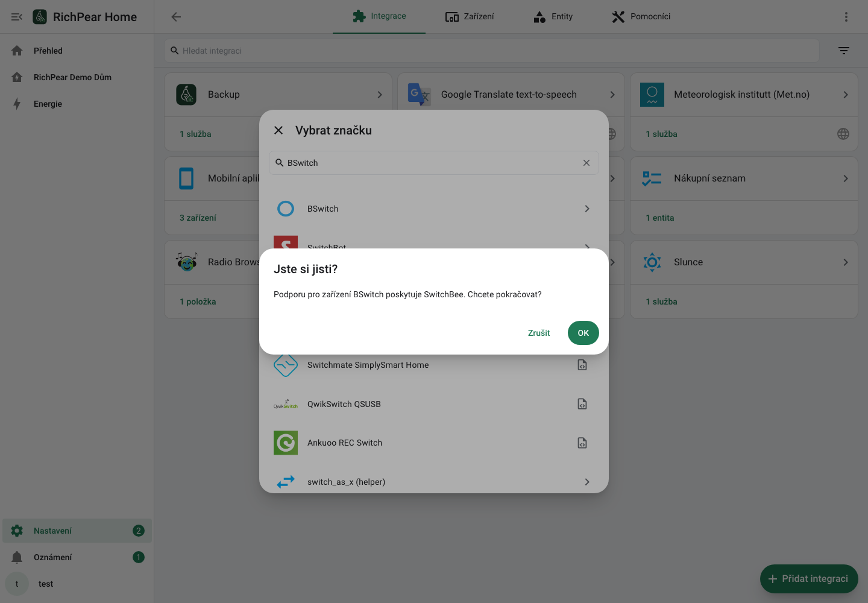Click the Energie lightning icon
Viewport: 868px width, 603px height.
pos(17,104)
